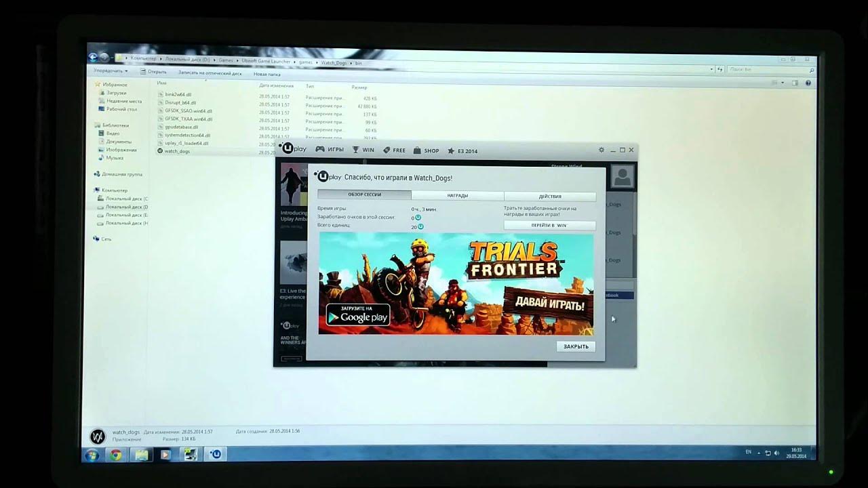Click Записать на оптический диск
Viewport: 868px width, 488px height.
[210, 73]
